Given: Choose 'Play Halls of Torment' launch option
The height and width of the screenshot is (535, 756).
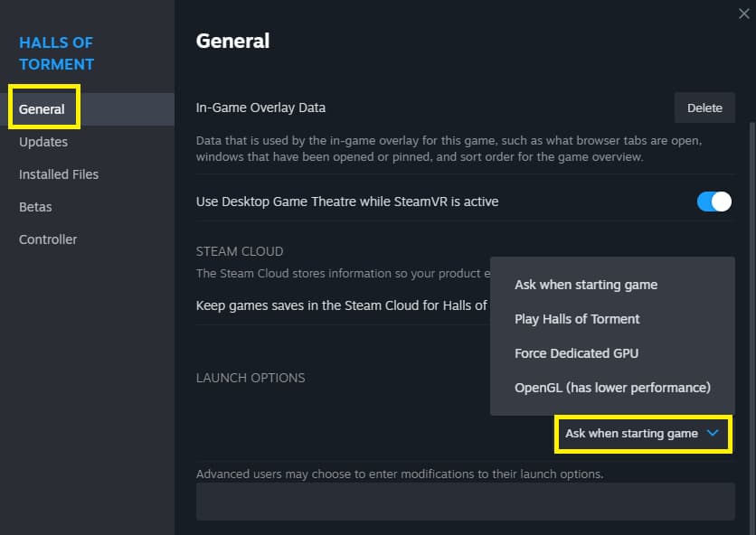Looking at the screenshot, I should tap(577, 319).
